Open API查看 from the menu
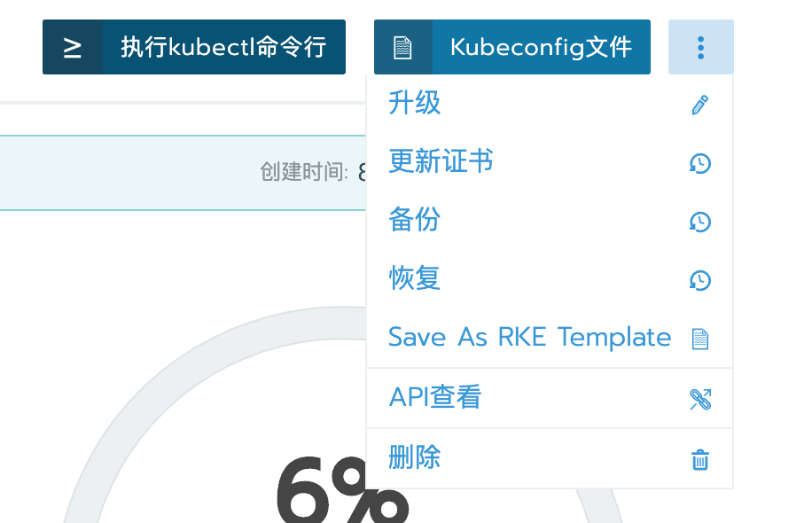Image resolution: width=812 pixels, height=523 pixels. [550, 398]
